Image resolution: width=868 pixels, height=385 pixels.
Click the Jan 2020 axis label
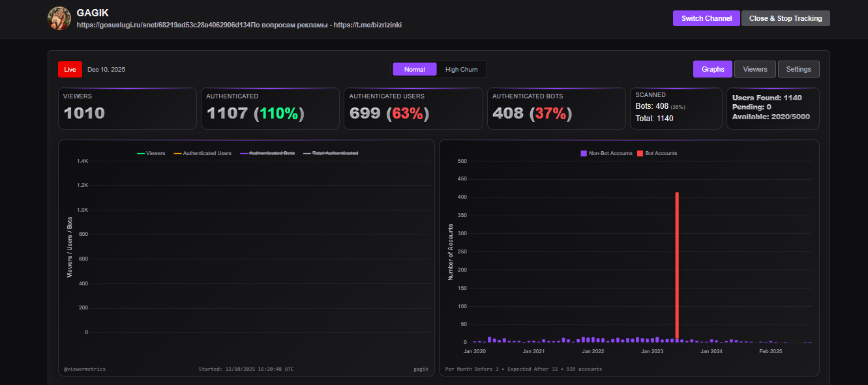pyautogui.click(x=475, y=351)
